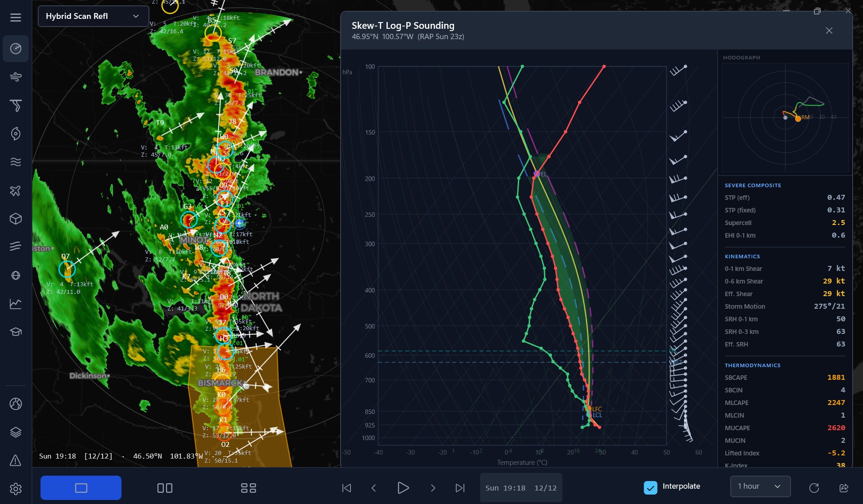The image size is (863, 504).
Task: Click the Storm Motion value 275°/21
Action: 829,306
